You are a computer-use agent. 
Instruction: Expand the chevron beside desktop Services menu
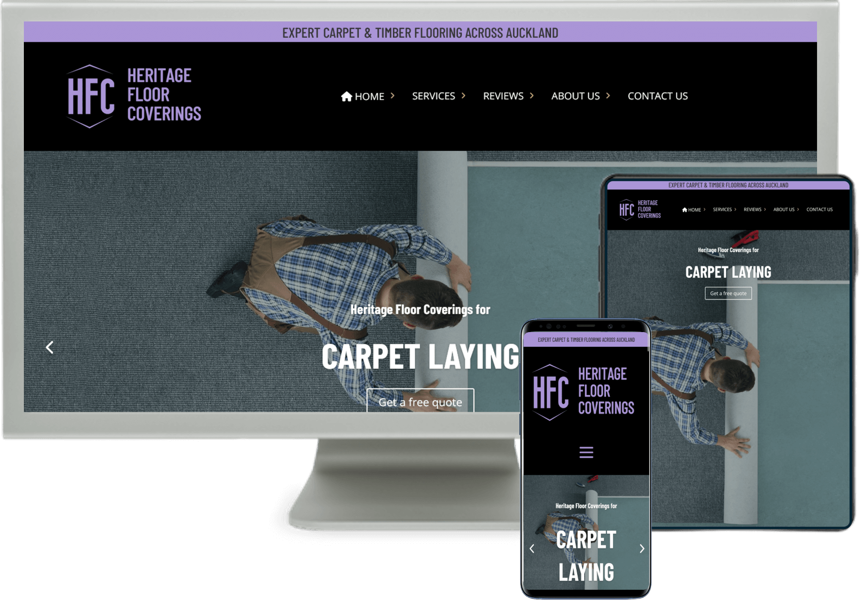click(x=463, y=95)
